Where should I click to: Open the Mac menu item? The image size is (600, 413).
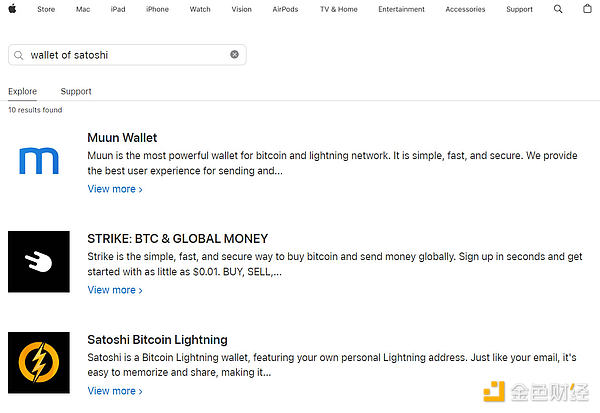[82, 9]
